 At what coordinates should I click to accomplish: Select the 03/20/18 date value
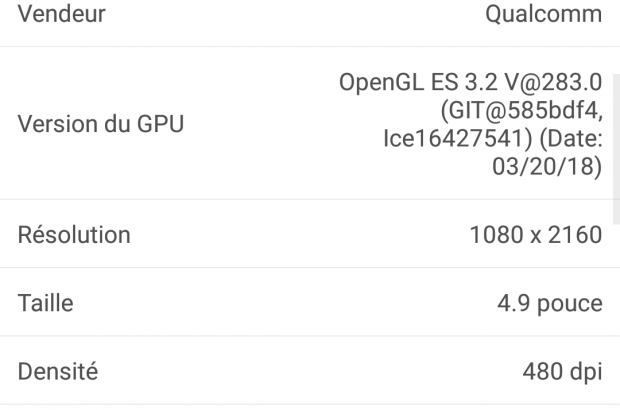tap(543, 166)
